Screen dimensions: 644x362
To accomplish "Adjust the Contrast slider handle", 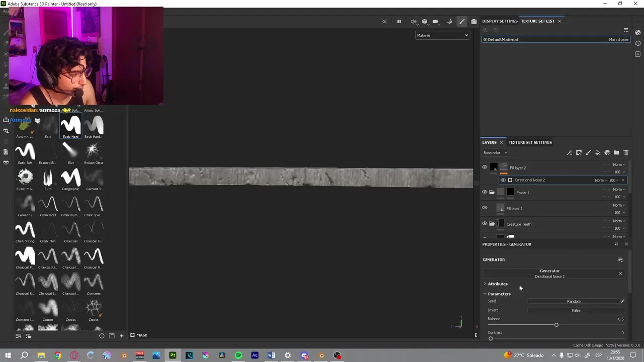I will pos(491,338).
